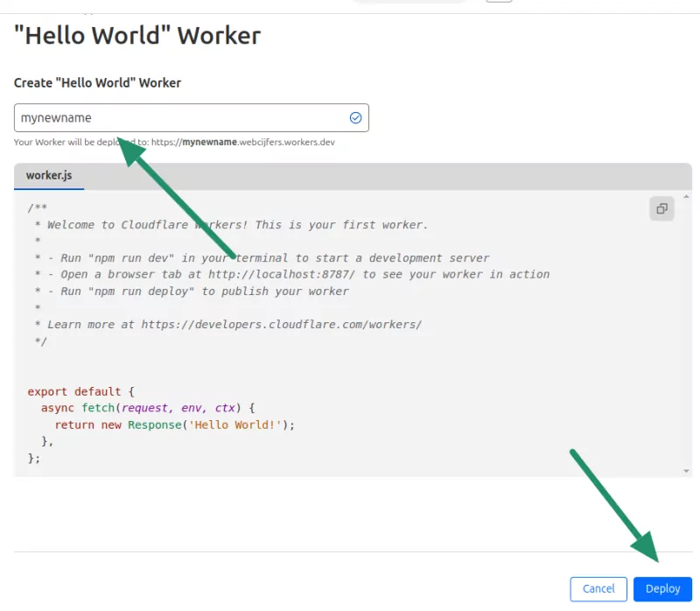Click the fetch function name in code
700x611 pixels.
pyautogui.click(x=99, y=408)
